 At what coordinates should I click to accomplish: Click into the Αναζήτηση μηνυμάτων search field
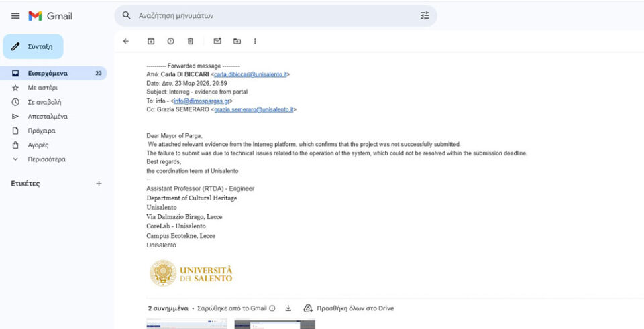[268, 15]
